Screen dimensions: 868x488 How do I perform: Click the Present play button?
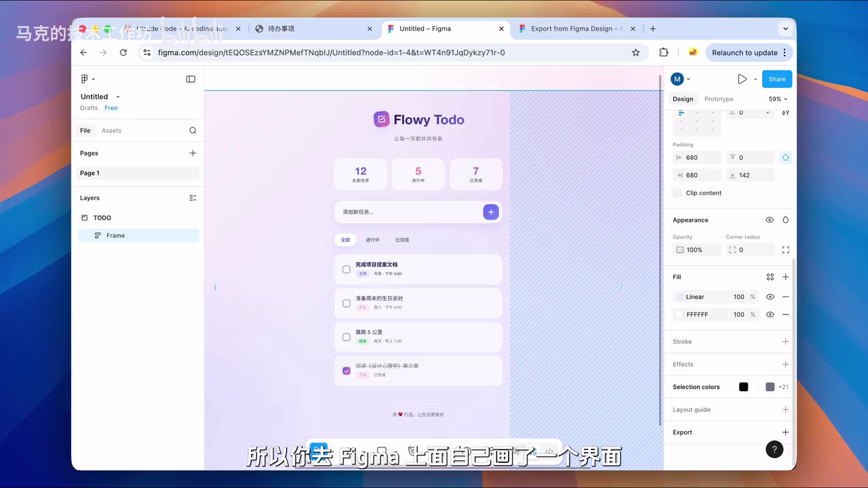(742, 79)
